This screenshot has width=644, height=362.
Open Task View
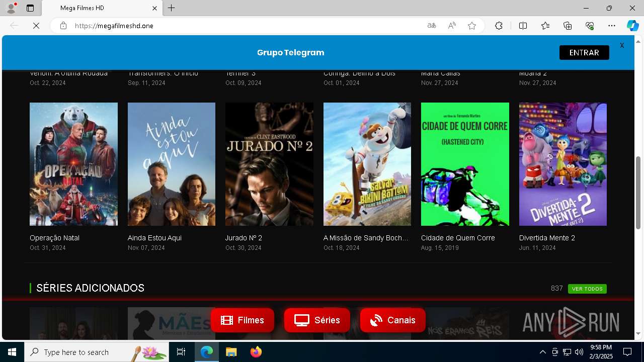[x=181, y=352]
